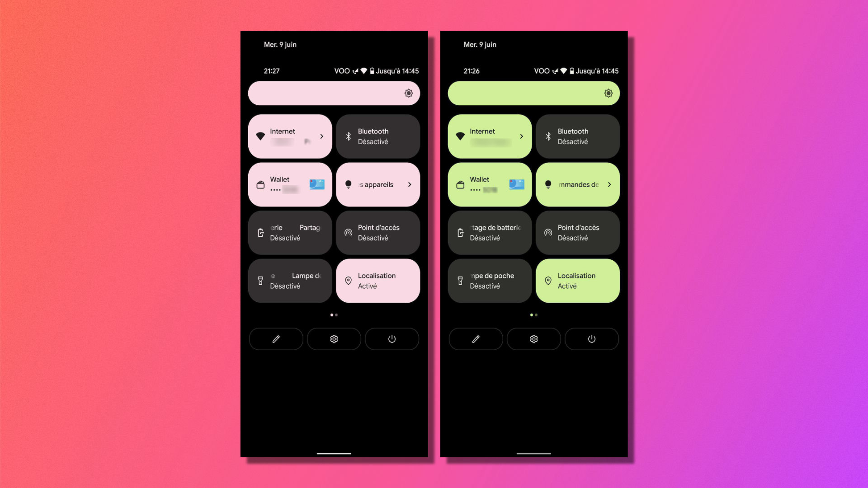Open power button menu on right panel
The height and width of the screenshot is (488, 868).
coord(591,338)
